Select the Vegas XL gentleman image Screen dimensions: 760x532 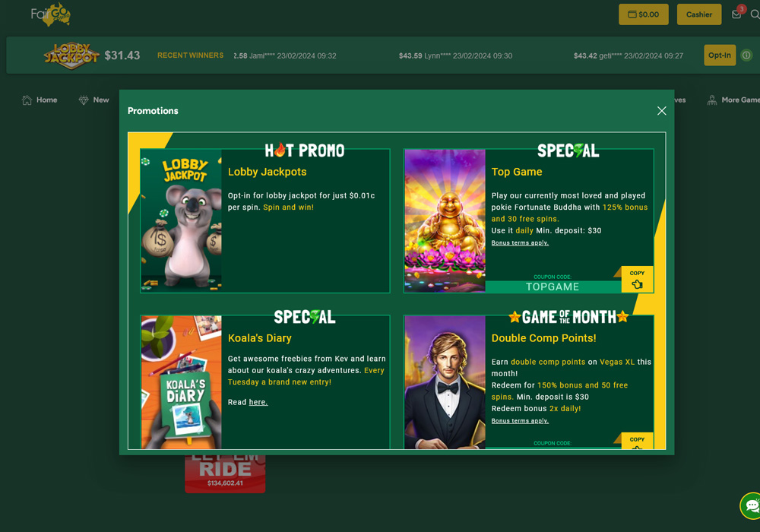[445, 382]
